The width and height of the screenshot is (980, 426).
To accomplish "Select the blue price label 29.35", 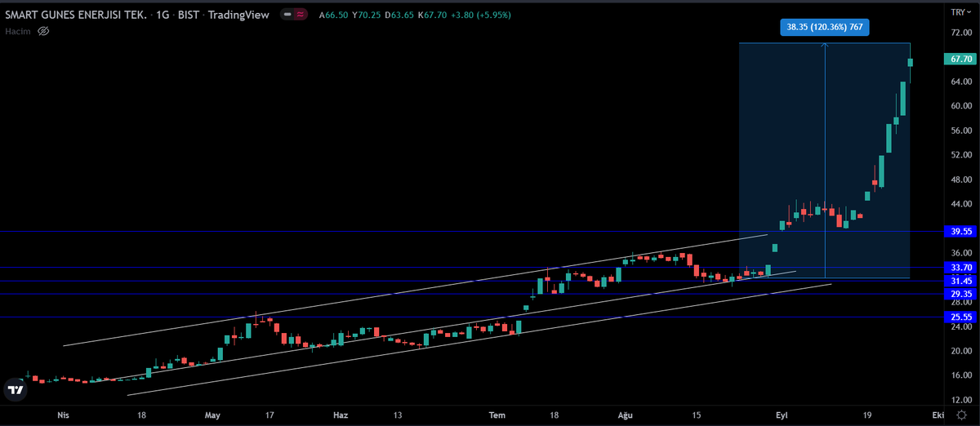I will click(x=959, y=294).
